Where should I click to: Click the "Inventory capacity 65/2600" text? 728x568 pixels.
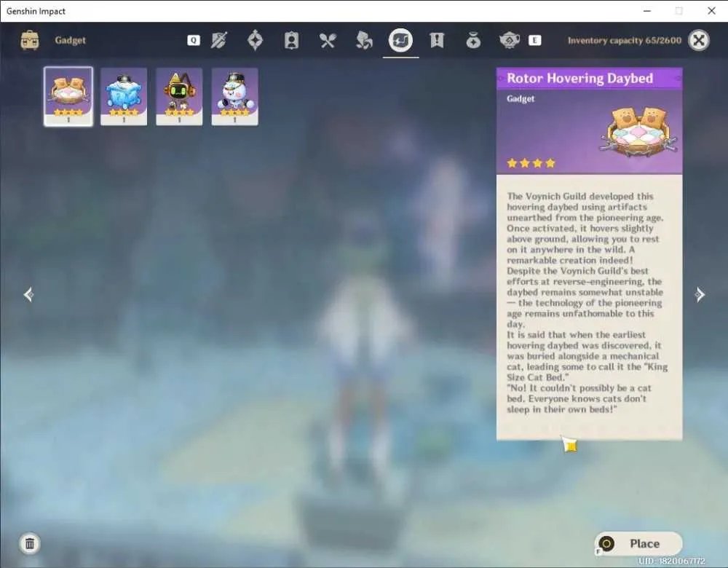[x=625, y=40]
